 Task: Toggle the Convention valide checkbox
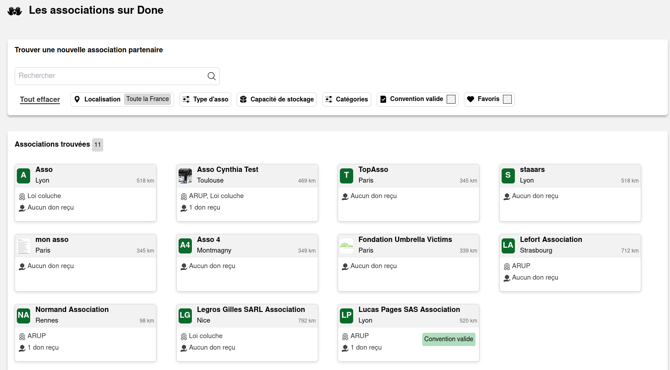coord(451,99)
